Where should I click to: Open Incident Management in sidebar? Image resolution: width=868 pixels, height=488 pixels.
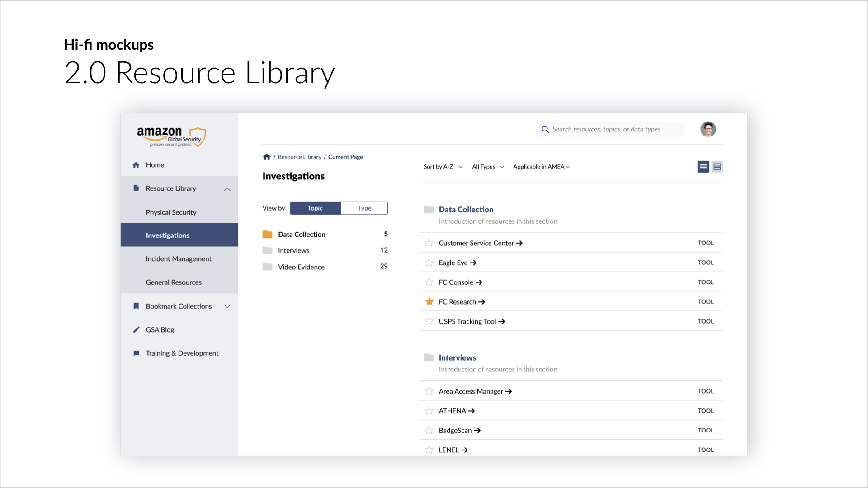tap(179, 258)
